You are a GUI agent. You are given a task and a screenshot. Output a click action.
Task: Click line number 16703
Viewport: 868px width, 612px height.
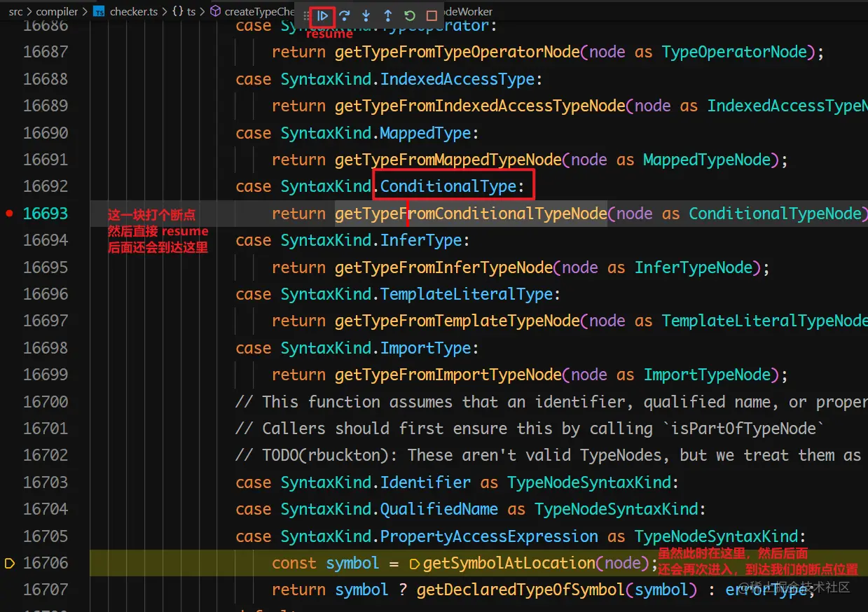pos(46,482)
